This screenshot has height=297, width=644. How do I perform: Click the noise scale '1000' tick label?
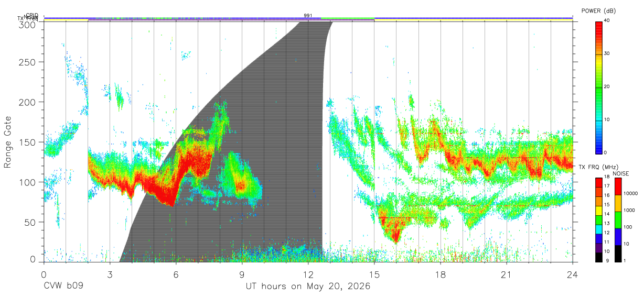(x=629, y=211)
